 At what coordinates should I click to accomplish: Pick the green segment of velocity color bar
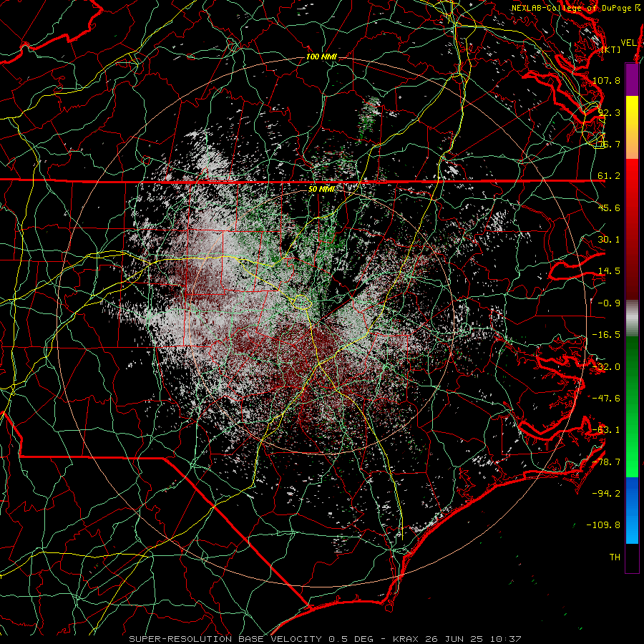(632, 406)
